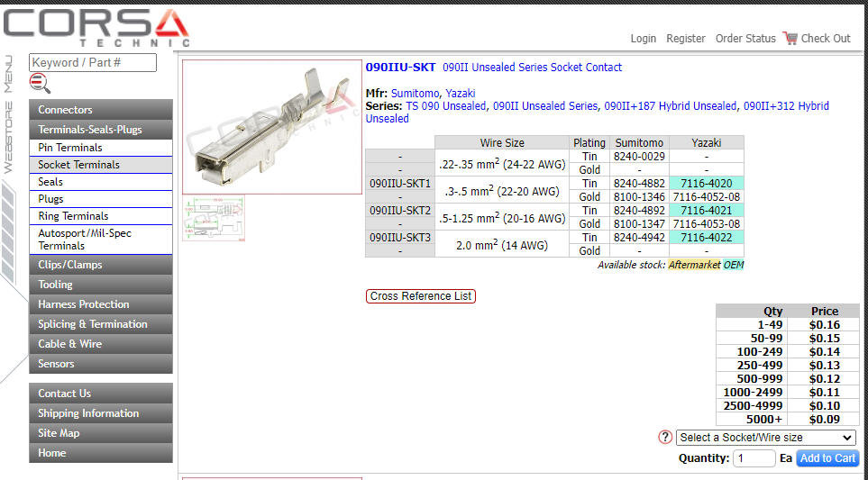The width and height of the screenshot is (868, 480).
Task: Click the Aftermarket stock legend label
Action: (x=694, y=265)
